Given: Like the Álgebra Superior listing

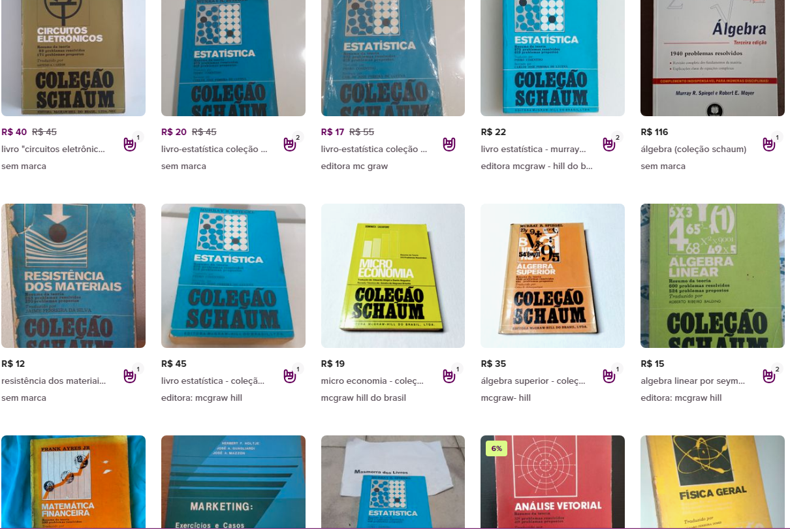Looking at the screenshot, I should pos(609,376).
